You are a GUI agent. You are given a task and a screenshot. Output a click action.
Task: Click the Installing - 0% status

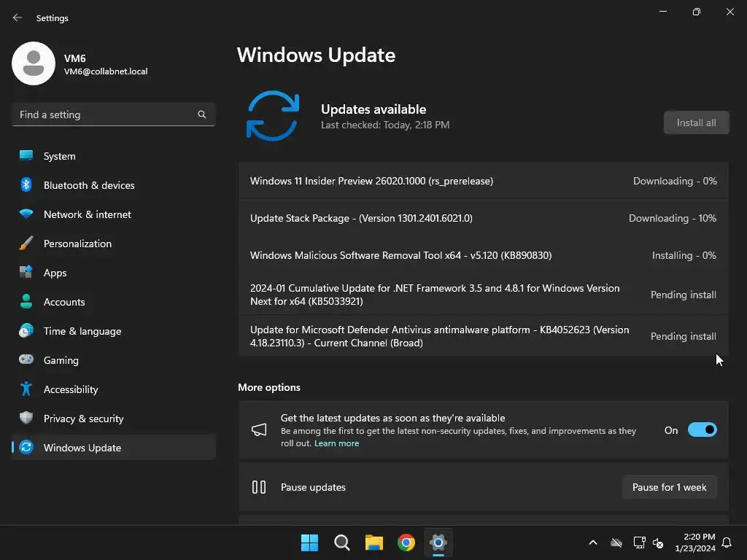684,255
